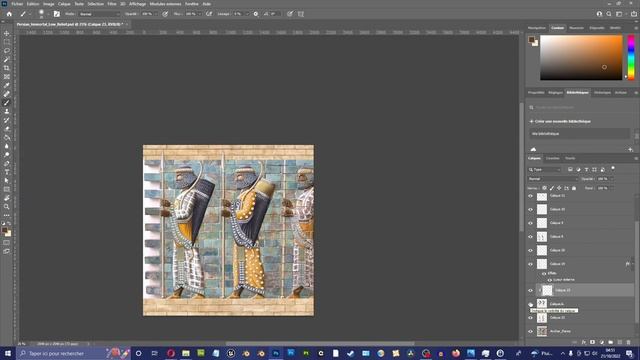This screenshot has width=640, height=360.
Task: Open the Calque menu
Action: click(64, 4)
